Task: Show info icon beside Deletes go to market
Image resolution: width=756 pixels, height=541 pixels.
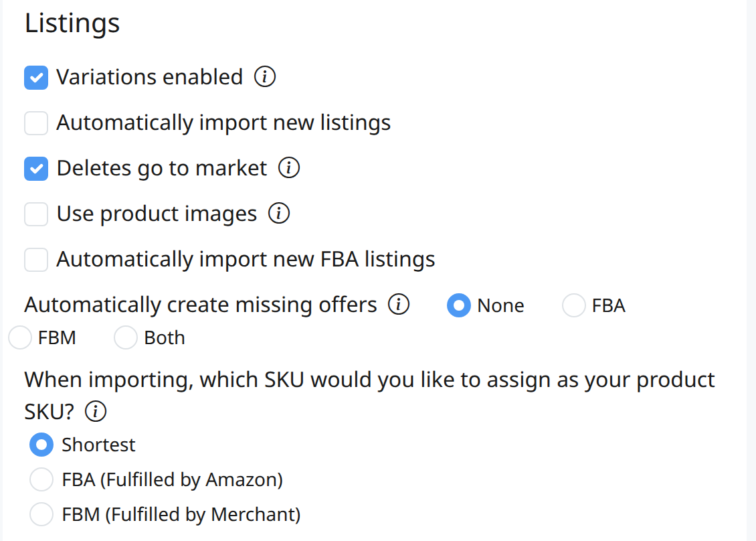Action: point(289,168)
